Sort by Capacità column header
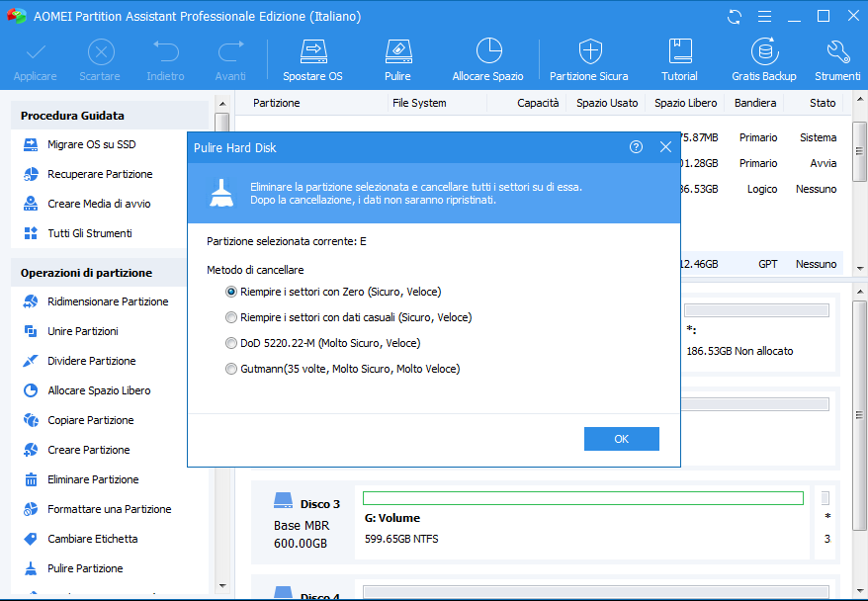The image size is (868, 601). pyautogui.click(x=538, y=103)
